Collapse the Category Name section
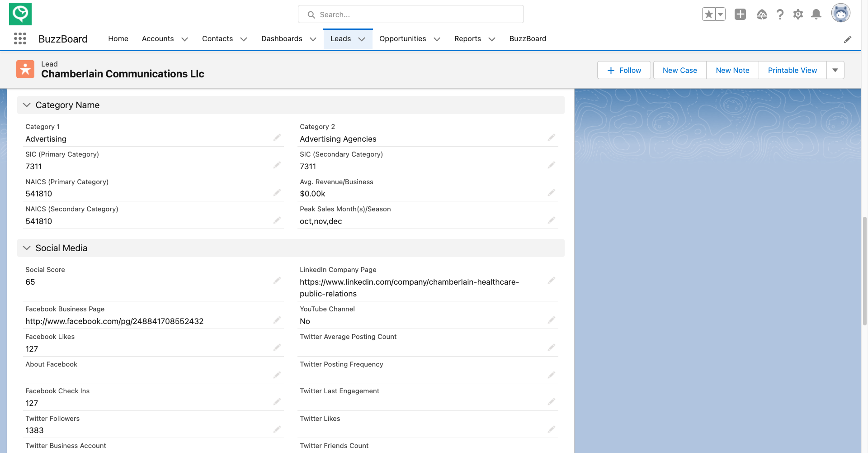Screen dimensions: 868x453 click(27, 105)
